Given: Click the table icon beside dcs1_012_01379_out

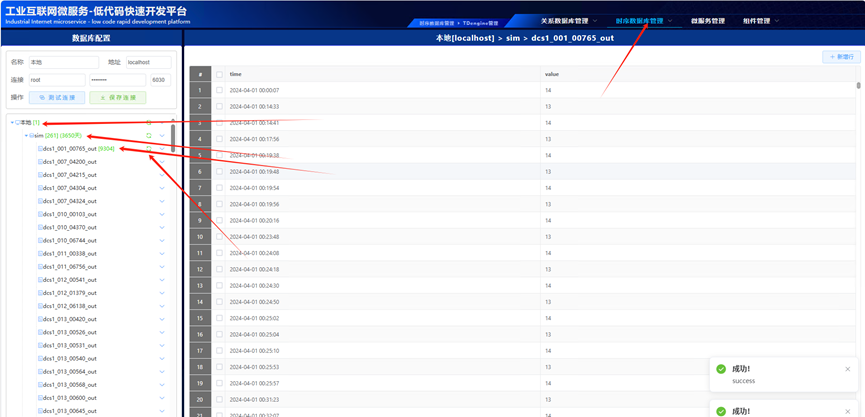Looking at the screenshot, I should point(40,293).
